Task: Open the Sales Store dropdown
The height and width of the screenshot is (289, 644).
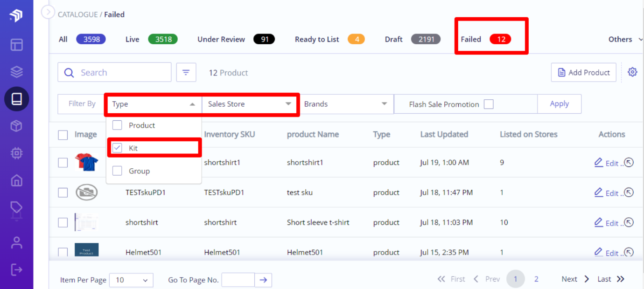Action: point(250,104)
